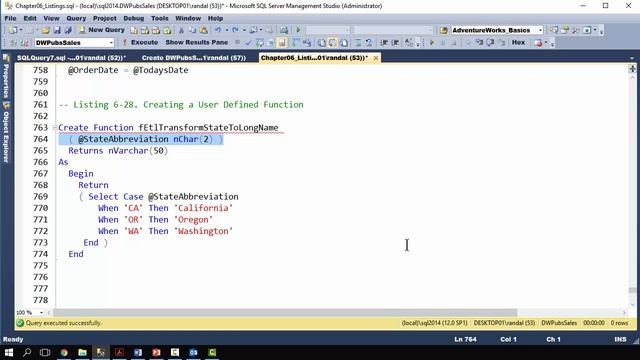Click the split editor handle at top right
This screenshot has width=640, height=360.
click(632, 69)
